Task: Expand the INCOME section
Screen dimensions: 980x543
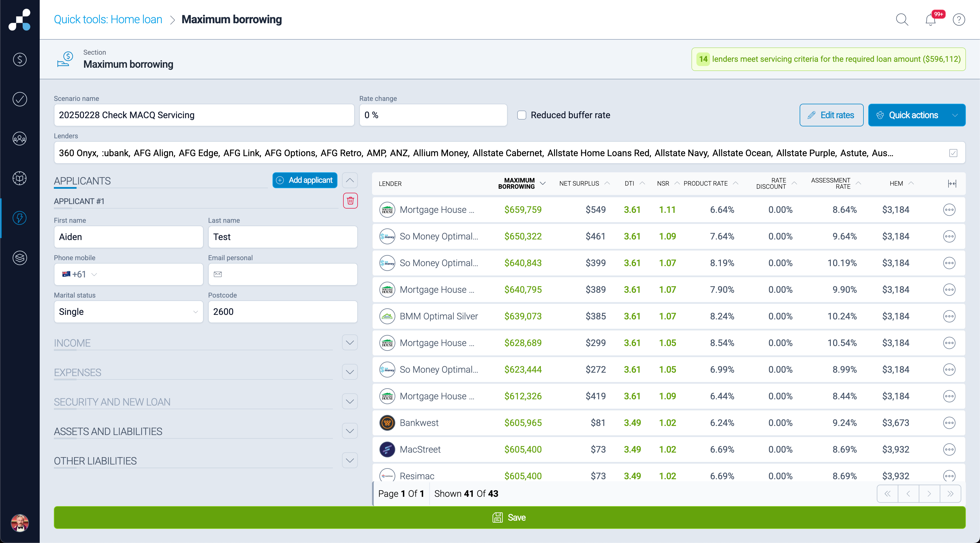Action: [x=350, y=343]
